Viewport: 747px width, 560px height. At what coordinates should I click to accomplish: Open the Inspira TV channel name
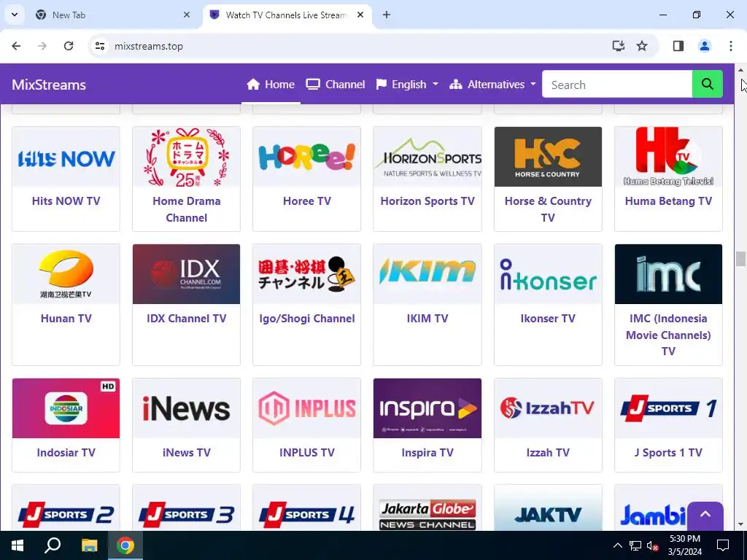[x=427, y=452]
